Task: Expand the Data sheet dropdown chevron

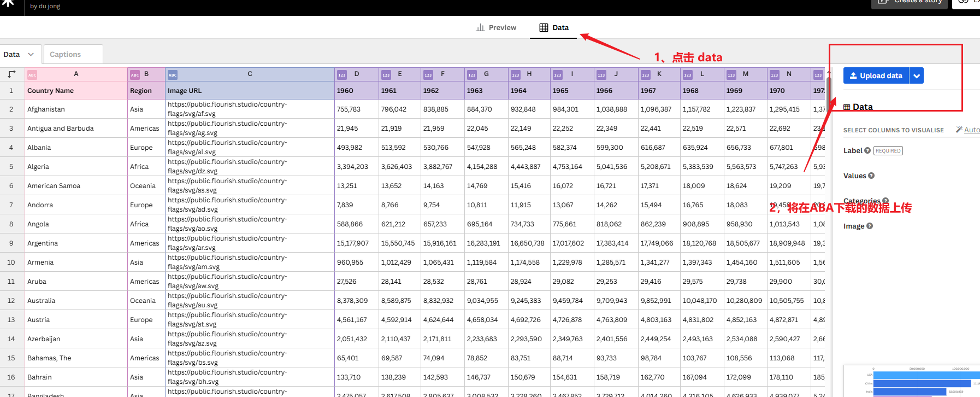Action: 31,54
